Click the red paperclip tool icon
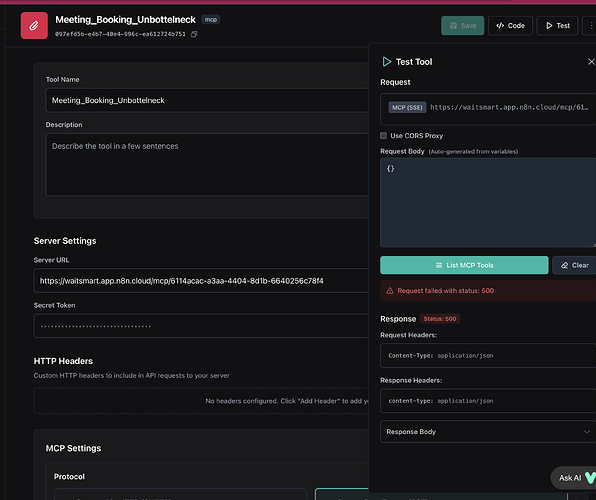The height and width of the screenshot is (500, 596). click(34, 25)
